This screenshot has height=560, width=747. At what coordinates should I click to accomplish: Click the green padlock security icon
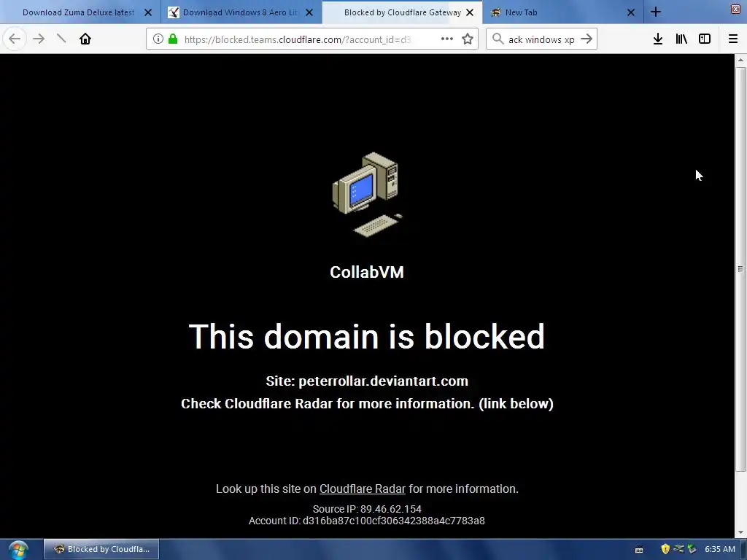pyautogui.click(x=173, y=39)
